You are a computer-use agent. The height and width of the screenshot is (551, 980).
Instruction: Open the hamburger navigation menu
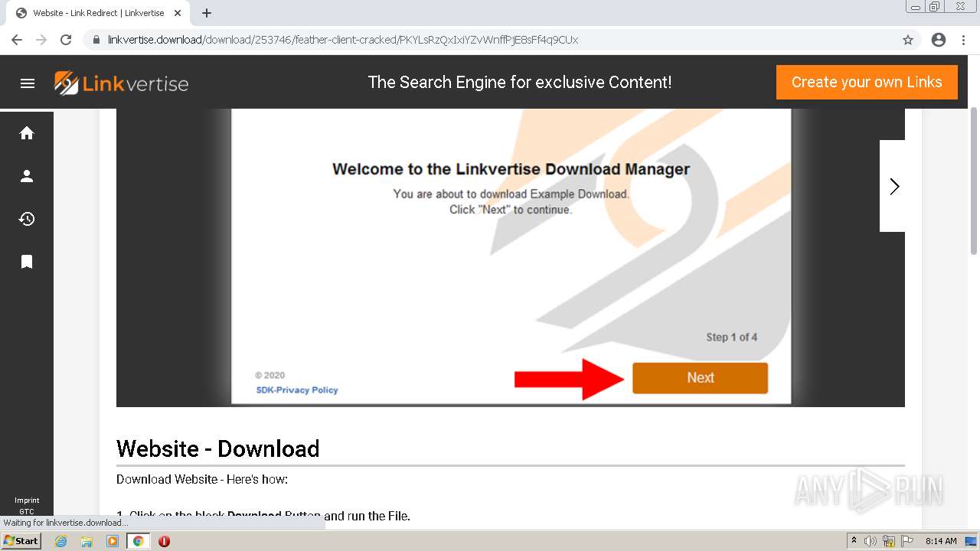coord(28,83)
